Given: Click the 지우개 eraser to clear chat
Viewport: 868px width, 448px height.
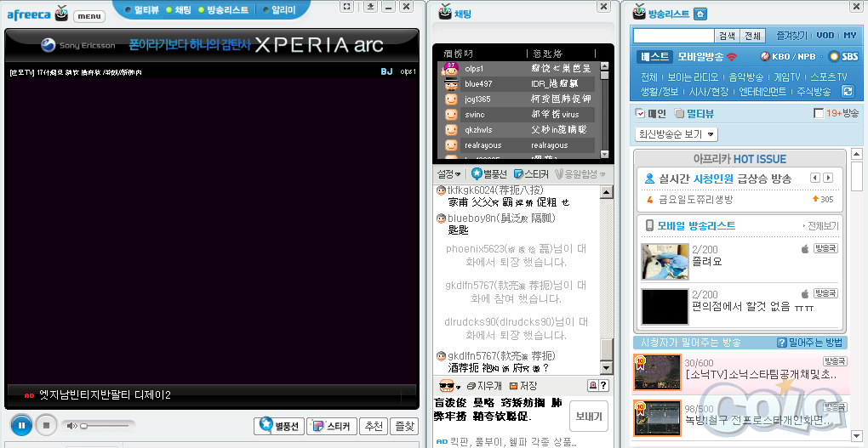Looking at the screenshot, I should pos(483,386).
